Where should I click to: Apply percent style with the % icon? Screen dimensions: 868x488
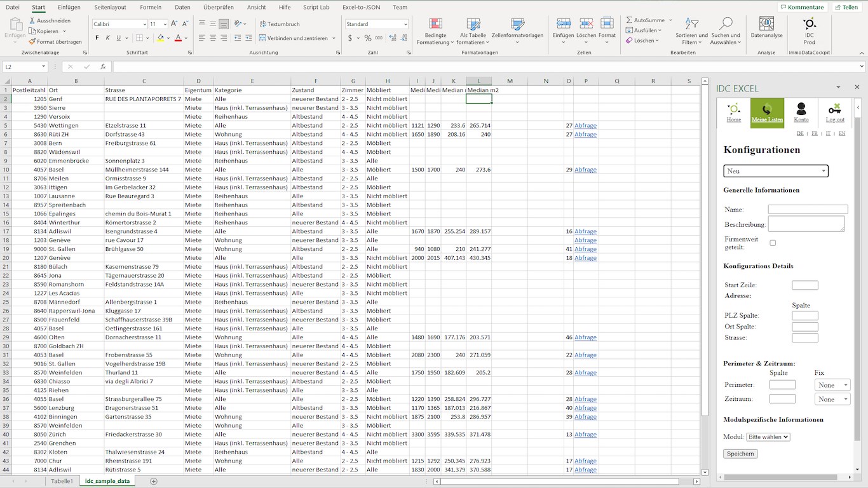coord(368,38)
